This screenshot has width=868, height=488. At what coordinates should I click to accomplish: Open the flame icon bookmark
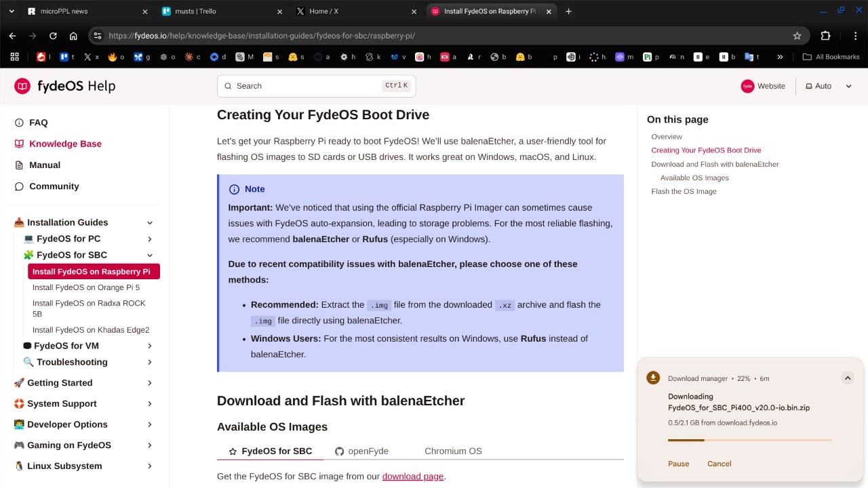116,57
